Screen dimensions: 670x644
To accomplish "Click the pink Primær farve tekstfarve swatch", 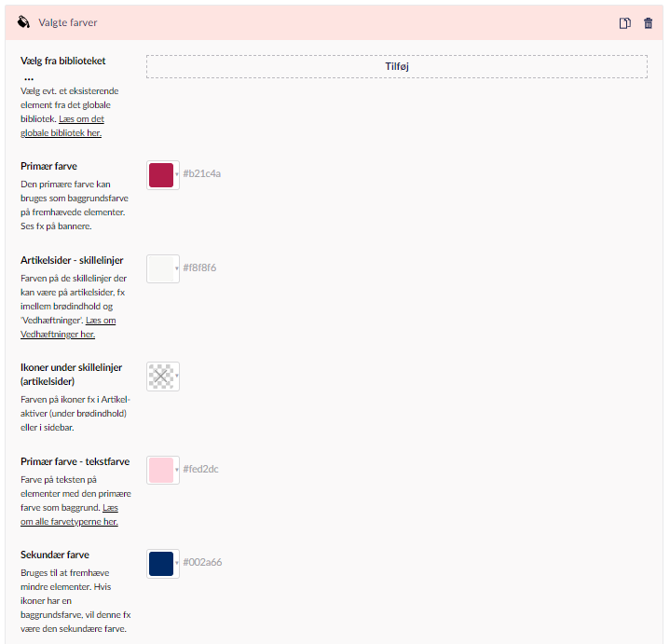I will click(161, 470).
